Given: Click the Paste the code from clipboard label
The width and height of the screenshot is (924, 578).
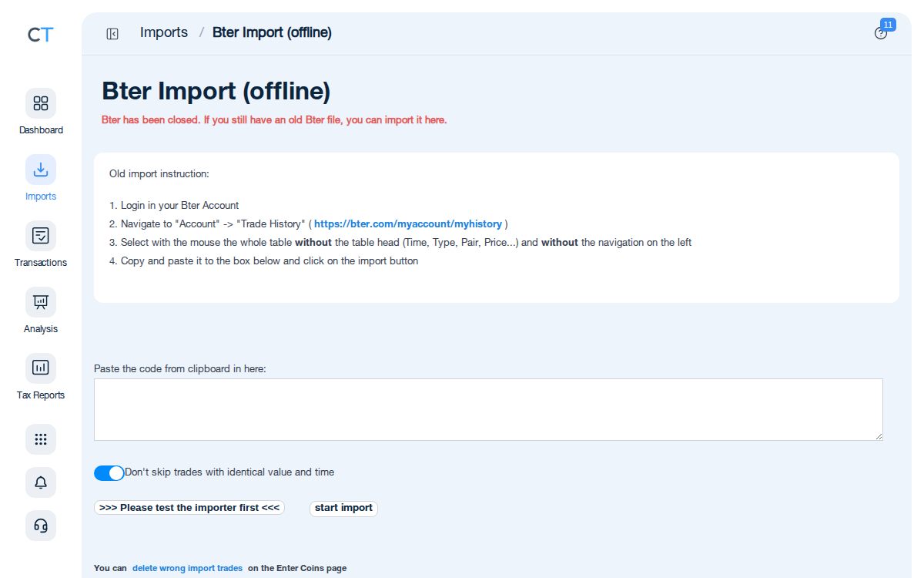Looking at the screenshot, I should tap(180, 369).
